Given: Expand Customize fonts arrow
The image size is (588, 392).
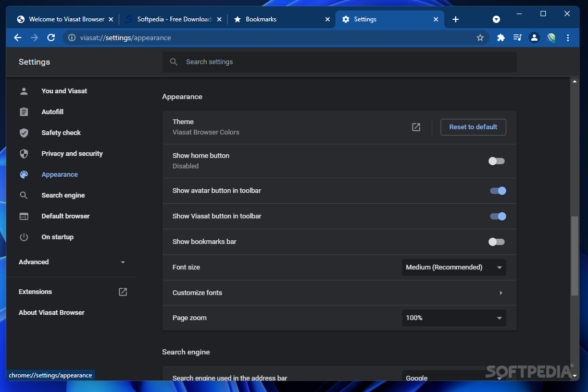Looking at the screenshot, I should click(501, 293).
